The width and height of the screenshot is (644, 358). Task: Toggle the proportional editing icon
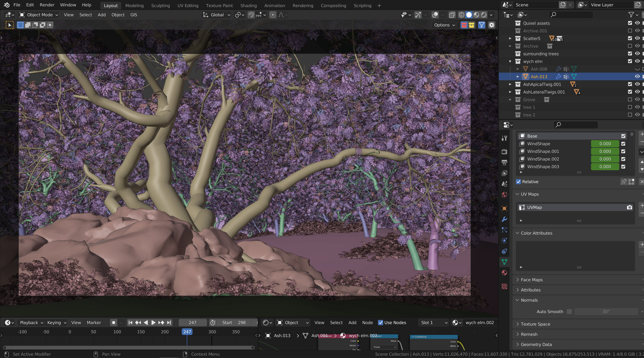pyautogui.click(x=273, y=15)
